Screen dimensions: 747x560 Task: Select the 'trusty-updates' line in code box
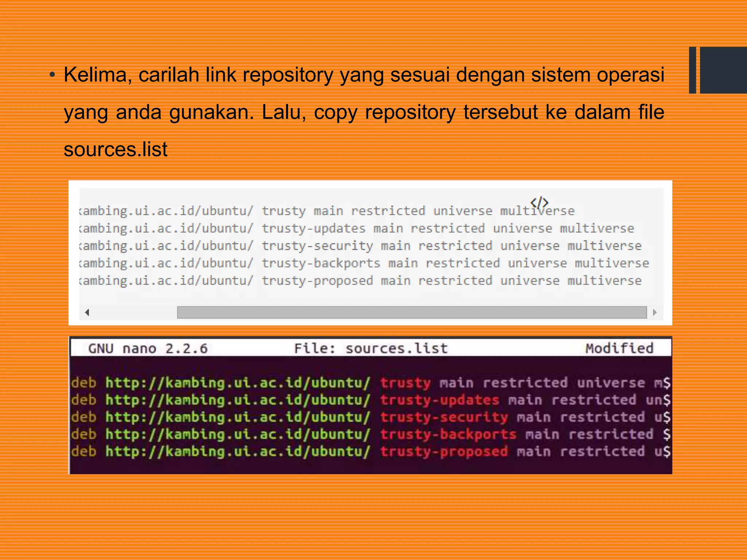357,228
